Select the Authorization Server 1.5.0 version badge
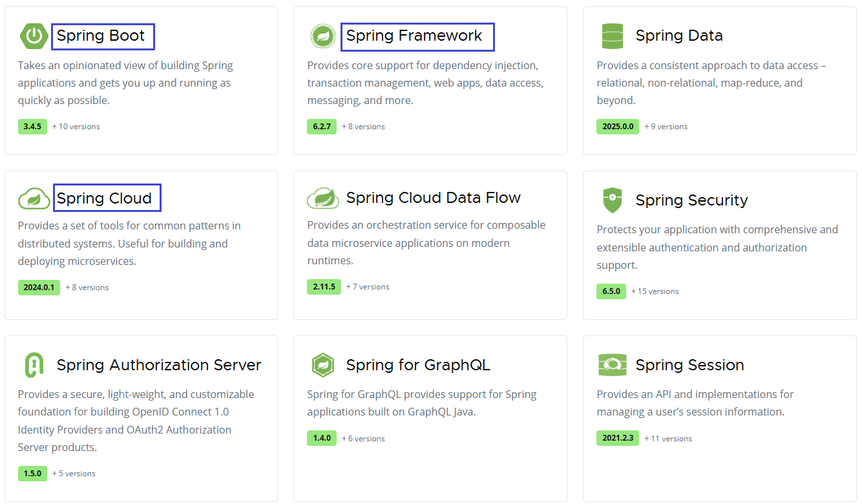Viewport: 862px width, 504px height. point(32,474)
